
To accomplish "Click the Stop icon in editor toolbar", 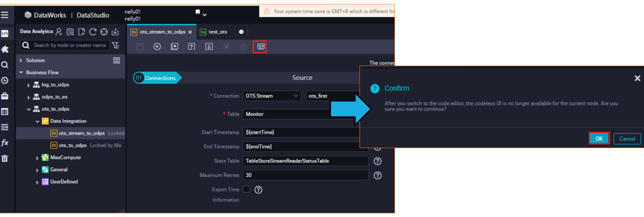I will point(226,47).
